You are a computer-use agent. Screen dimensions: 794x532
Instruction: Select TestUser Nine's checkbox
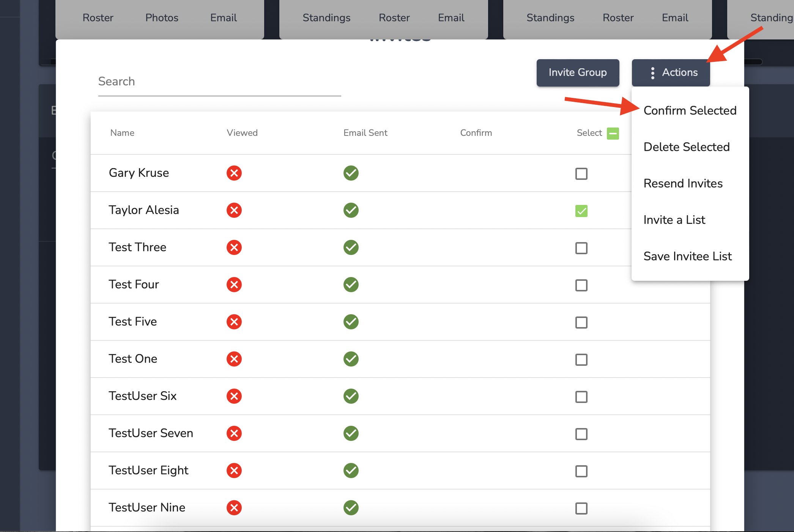(581, 508)
